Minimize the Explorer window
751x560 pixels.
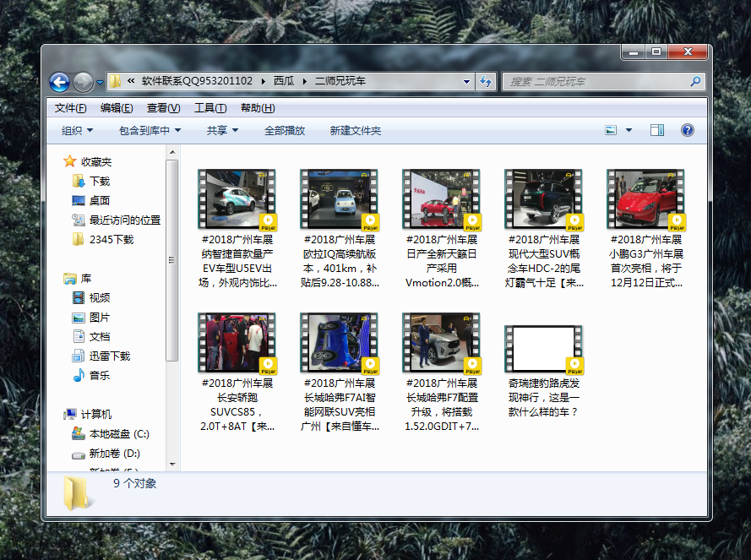pyautogui.click(x=634, y=52)
